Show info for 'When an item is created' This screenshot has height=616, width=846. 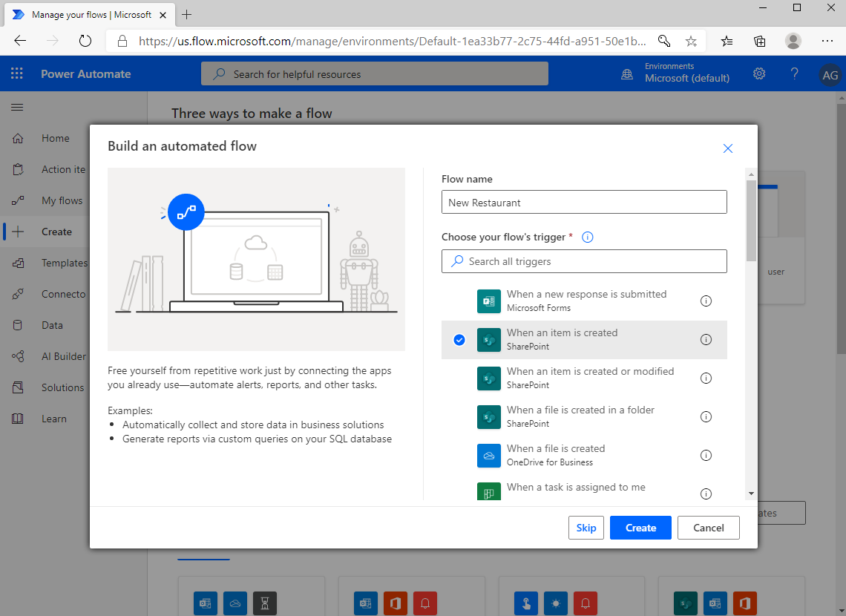[706, 339]
